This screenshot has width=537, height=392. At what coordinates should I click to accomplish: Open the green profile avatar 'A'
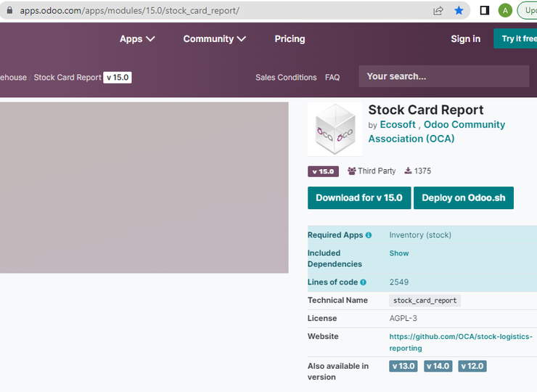coord(505,11)
